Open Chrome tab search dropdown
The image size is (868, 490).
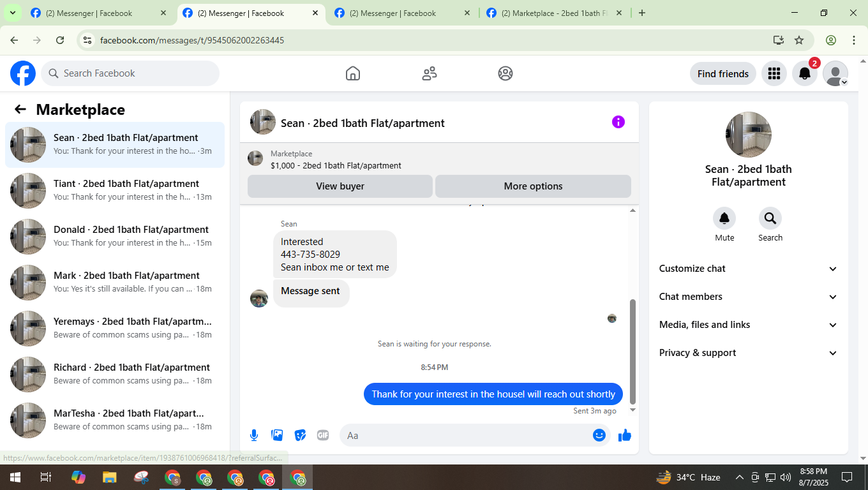[x=12, y=13]
